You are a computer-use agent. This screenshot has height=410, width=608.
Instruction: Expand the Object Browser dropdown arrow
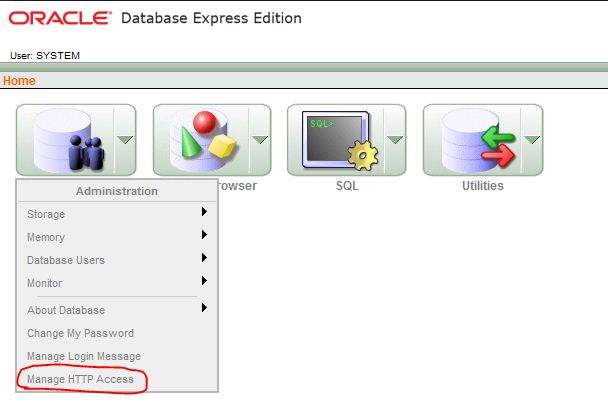click(260, 140)
